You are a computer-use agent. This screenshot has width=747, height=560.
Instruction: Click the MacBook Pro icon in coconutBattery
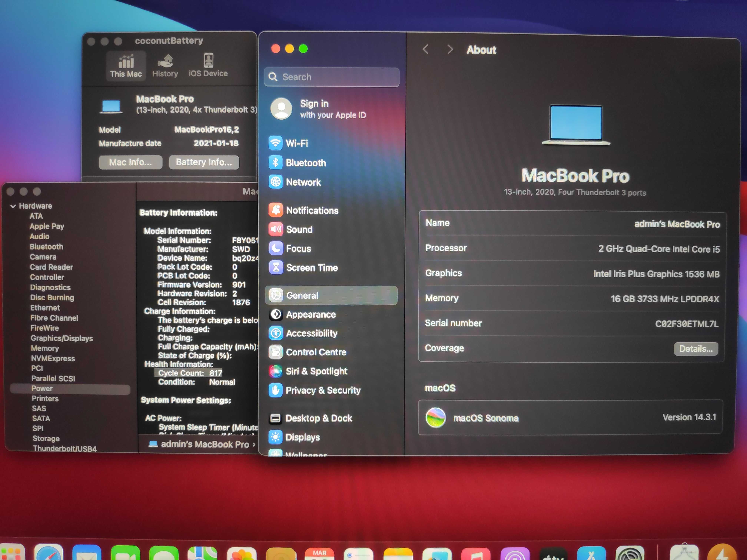(x=111, y=107)
